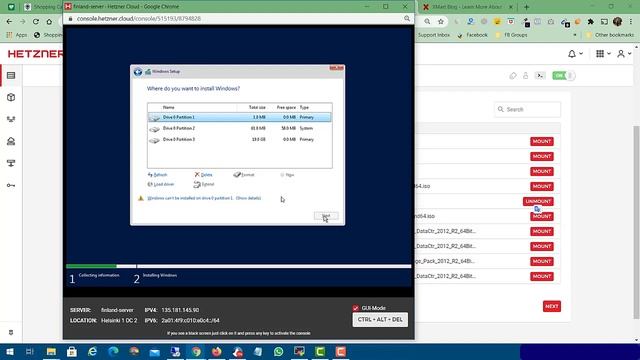Click the browser reload icon
Screen dimensions: 640x360
[x=36, y=22]
